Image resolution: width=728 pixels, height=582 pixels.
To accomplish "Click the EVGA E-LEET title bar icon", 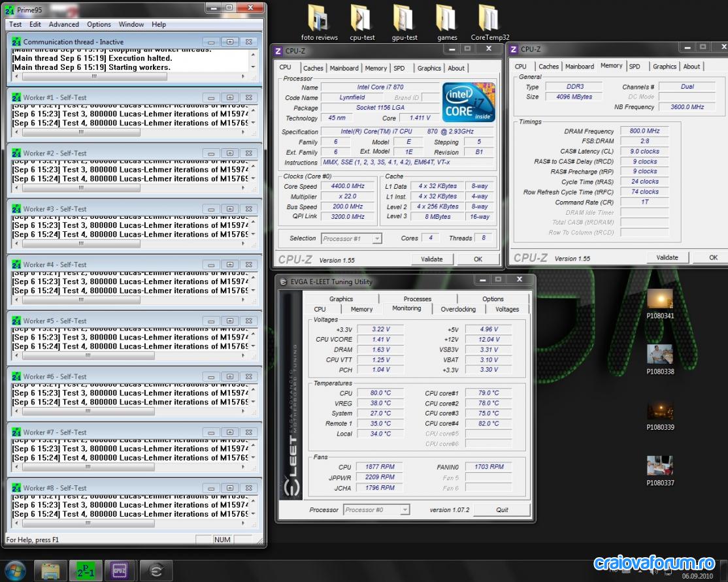I will 283,282.
